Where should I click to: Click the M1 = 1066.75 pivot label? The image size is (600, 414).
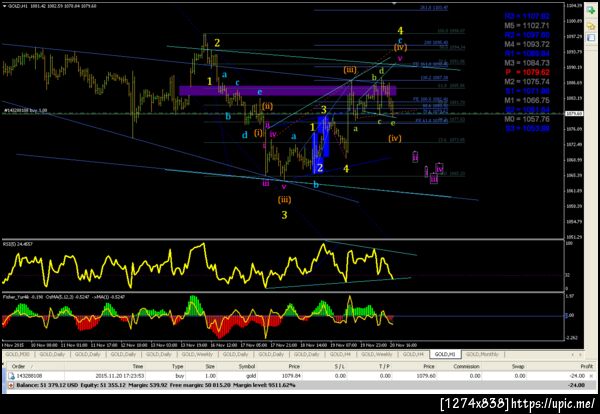(x=527, y=100)
